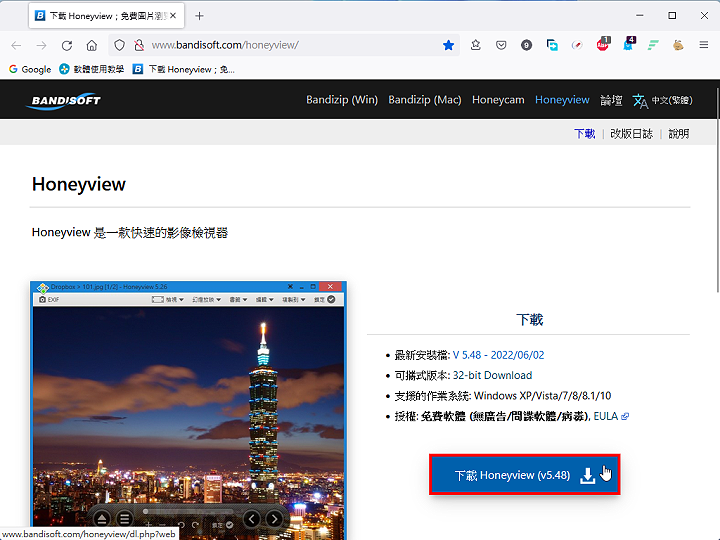This screenshot has height=540, width=720.
Task: Toggle the blue bookmark star
Action: [449, 45]
